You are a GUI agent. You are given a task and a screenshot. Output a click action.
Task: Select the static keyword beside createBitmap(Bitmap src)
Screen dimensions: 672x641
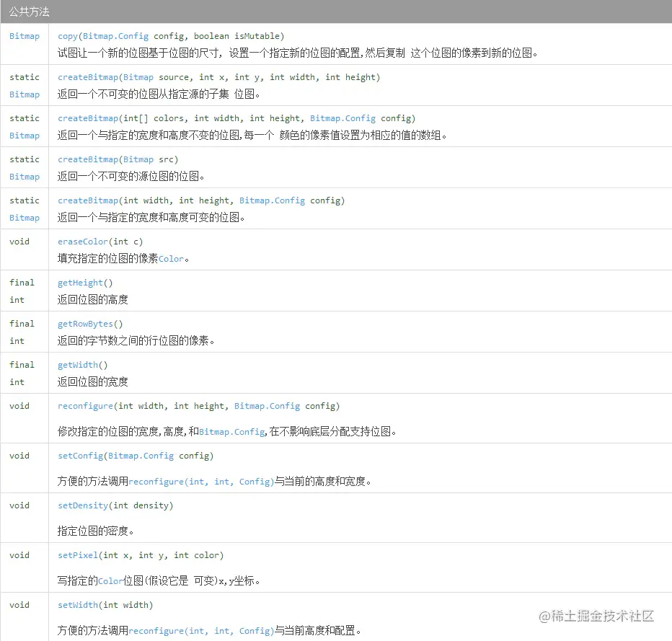(25, 159)
